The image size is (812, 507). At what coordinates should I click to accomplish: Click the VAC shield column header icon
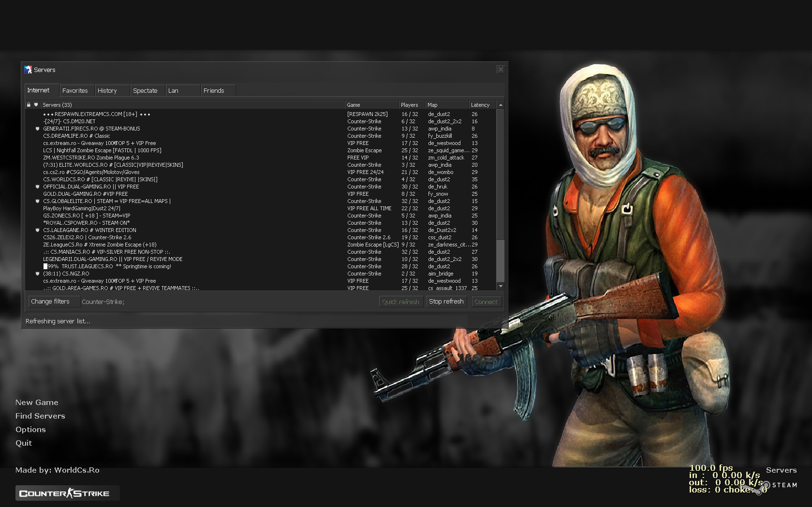tap(36, 105)
